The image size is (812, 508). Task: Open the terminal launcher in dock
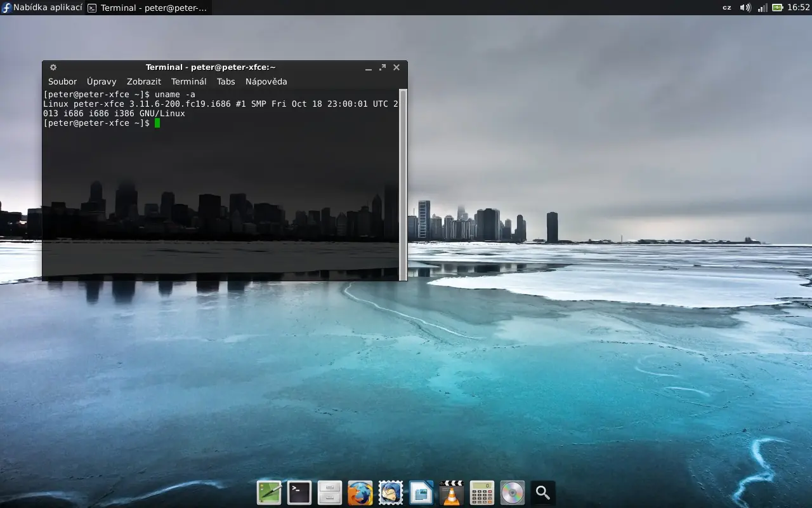pos(299,493)
